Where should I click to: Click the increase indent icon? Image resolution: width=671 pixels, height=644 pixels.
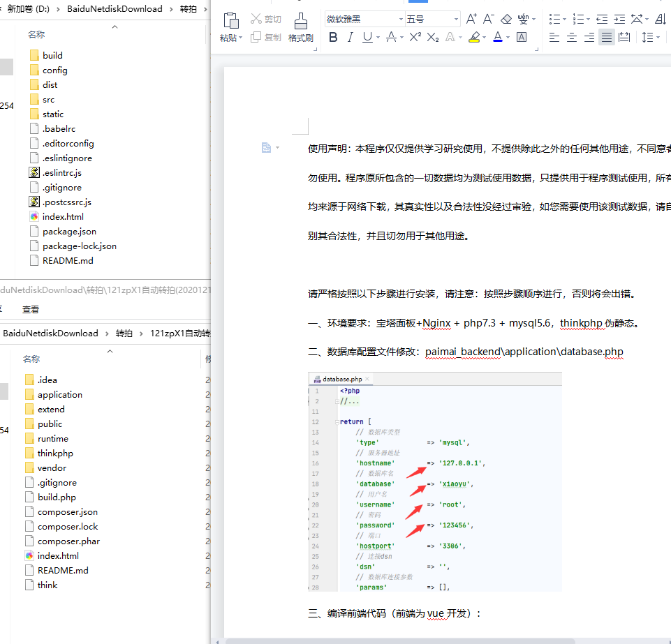click(x=619, y=19)
